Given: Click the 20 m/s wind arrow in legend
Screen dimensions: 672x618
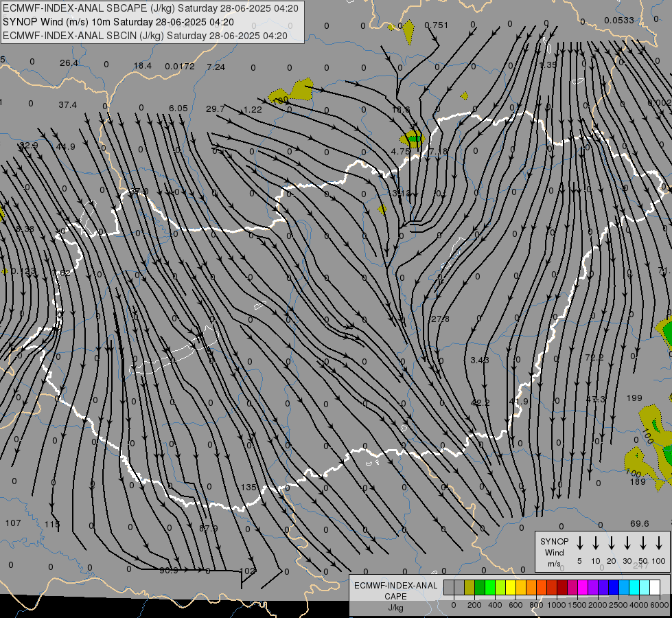Looking at the screenshot, I should (x=611, y=542).
